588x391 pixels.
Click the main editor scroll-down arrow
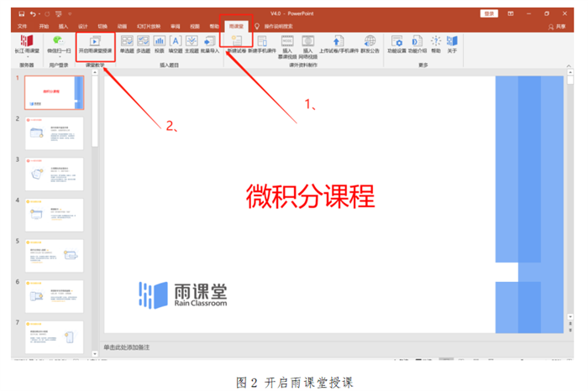click(x=570, y=316)
